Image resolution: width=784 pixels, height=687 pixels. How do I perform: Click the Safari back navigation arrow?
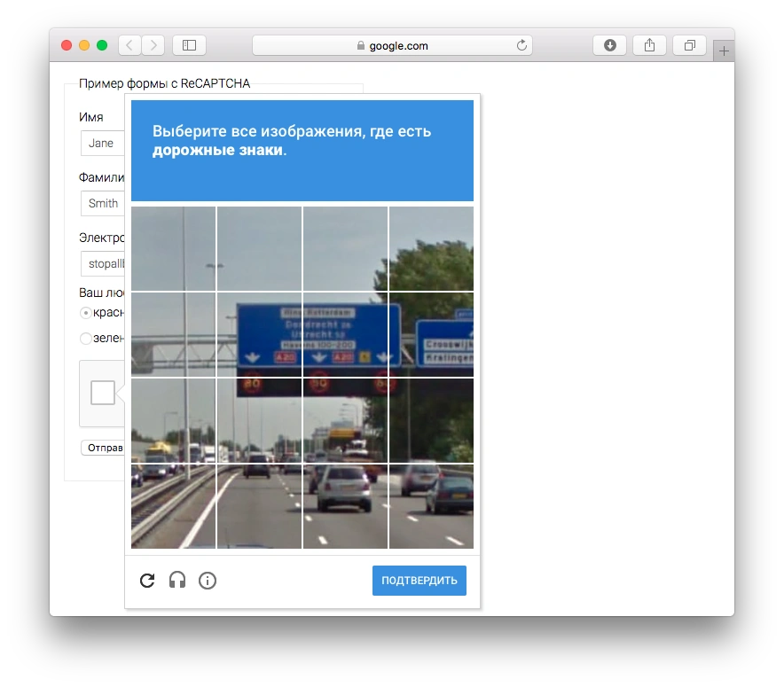click(129, 45)
